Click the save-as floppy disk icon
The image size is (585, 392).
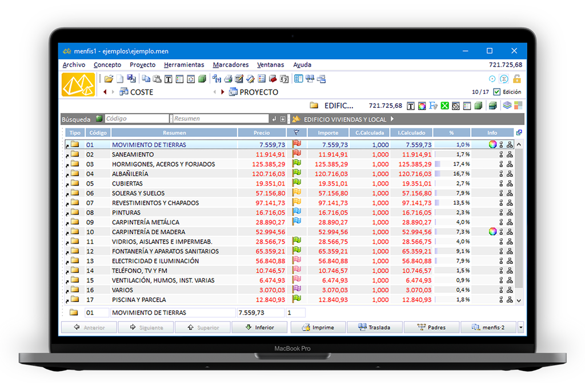pyautogui.click(x=131, y=79)
